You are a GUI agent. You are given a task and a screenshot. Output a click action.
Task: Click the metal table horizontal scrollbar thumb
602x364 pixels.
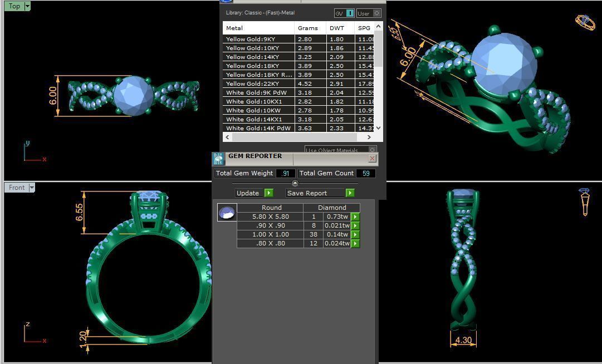tap(295, 137)
